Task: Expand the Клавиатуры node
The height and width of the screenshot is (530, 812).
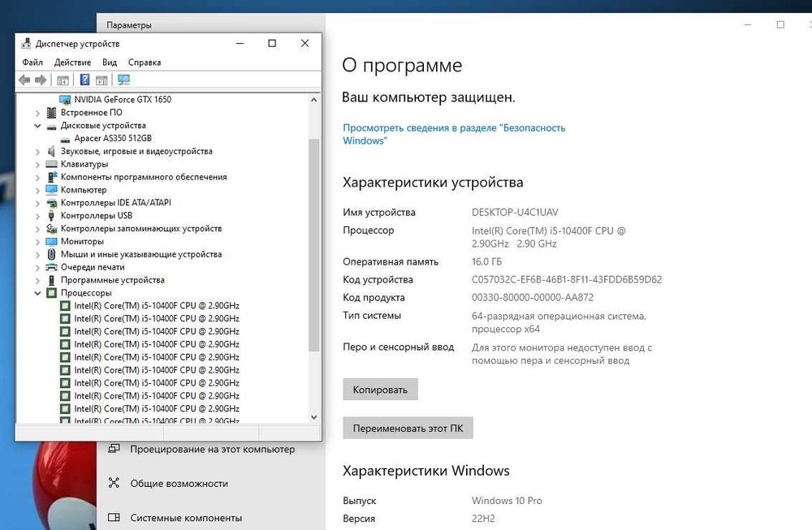Action: pyautogui.click(x=37, y=165)
